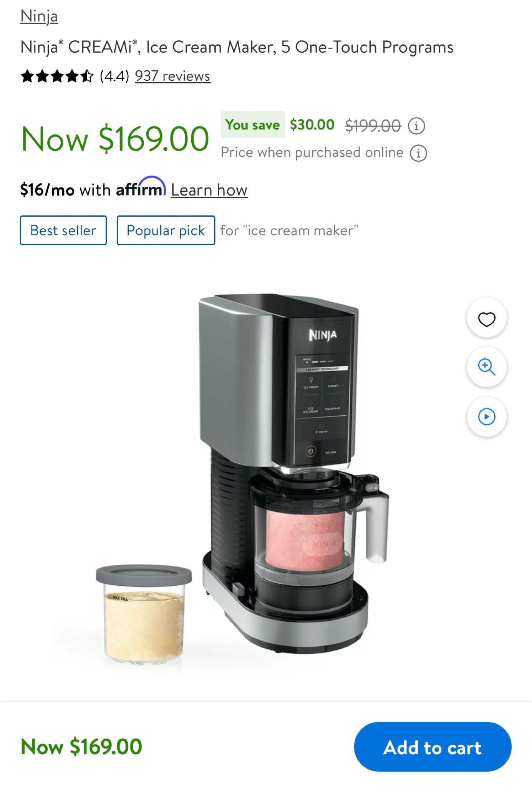Click the Now $169.00 main price
Image resolution: width=532 pixels, height=787 pixels.
[x=115, y=138]
